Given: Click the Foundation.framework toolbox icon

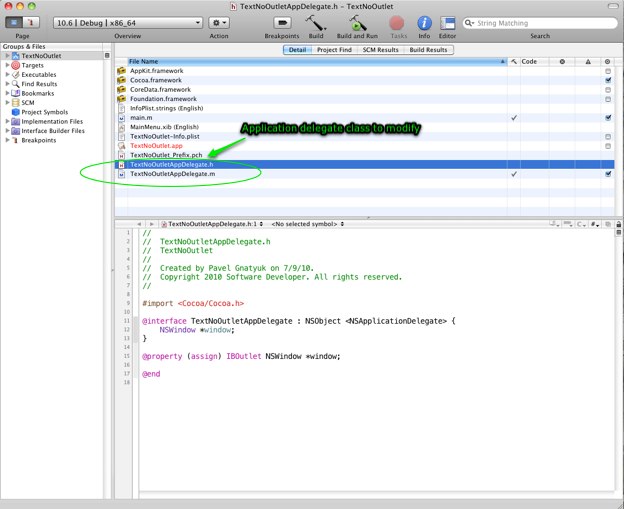Looking at the screenshot, I should click(x=121, y=99).
